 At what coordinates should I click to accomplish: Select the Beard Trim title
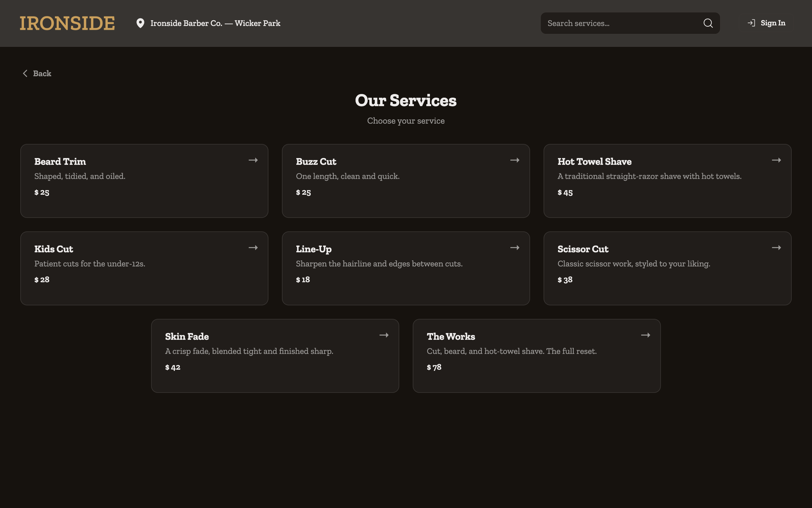[60, 162]
